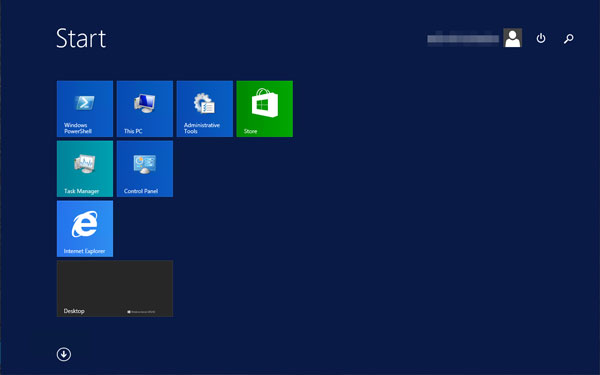The height and width of the screenshot is (375, 600).
Task: Launch Administrative Tools tile
Action: click(x=205, y=109)
